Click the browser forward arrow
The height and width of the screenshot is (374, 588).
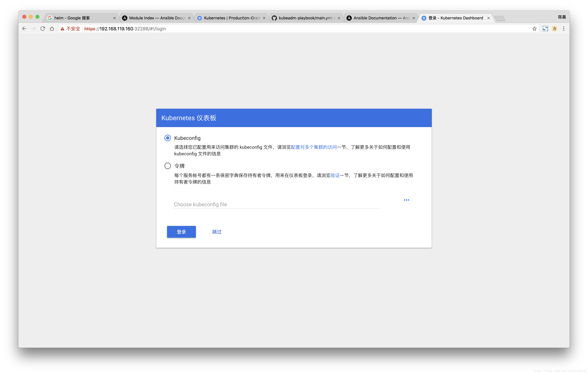click(x=33, y=29)
